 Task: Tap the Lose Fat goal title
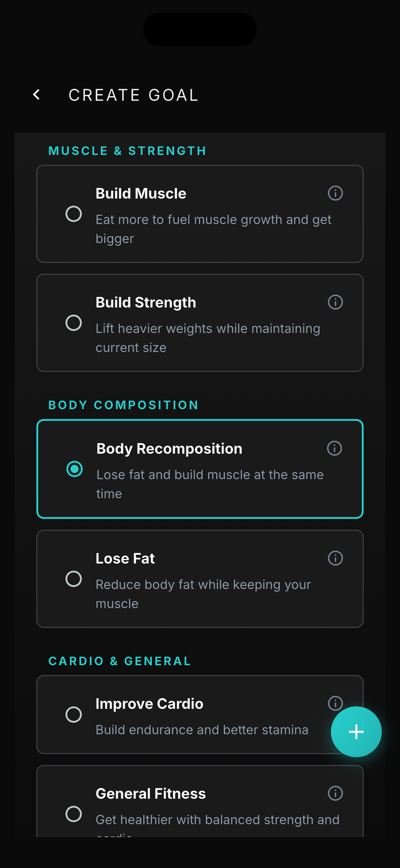pos(125,559)
